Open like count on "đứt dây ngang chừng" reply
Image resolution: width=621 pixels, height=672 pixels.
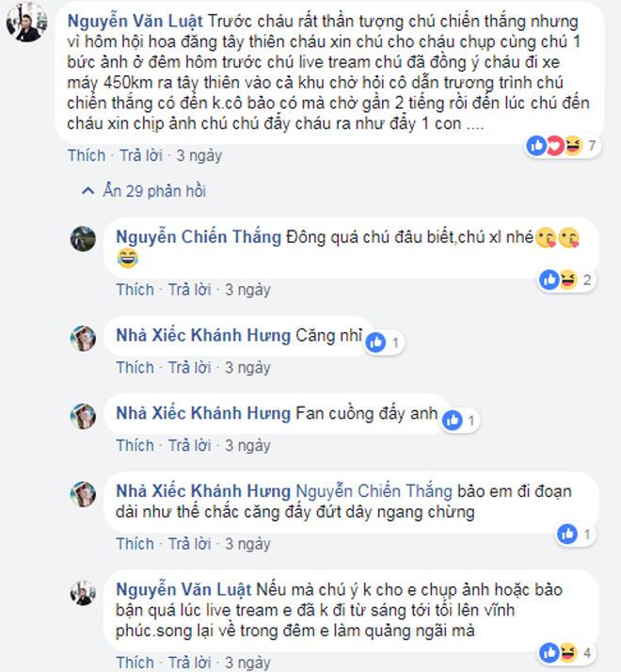click(575, 534)
